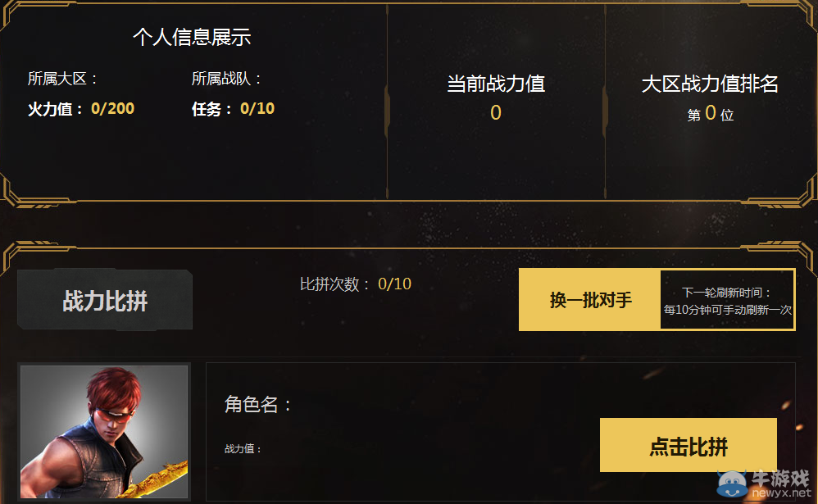The height and width of the screenshot is (504, 818).
Task: Click the 第0位 rank display
Action: click(x=710, y=116)
